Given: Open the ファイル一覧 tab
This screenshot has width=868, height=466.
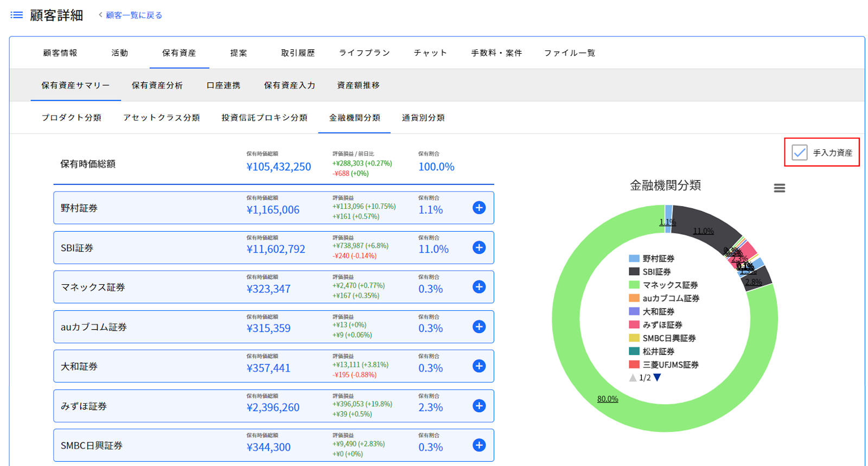Looking at the screenshot, I should pyautogui.click(x=570, y=53).
